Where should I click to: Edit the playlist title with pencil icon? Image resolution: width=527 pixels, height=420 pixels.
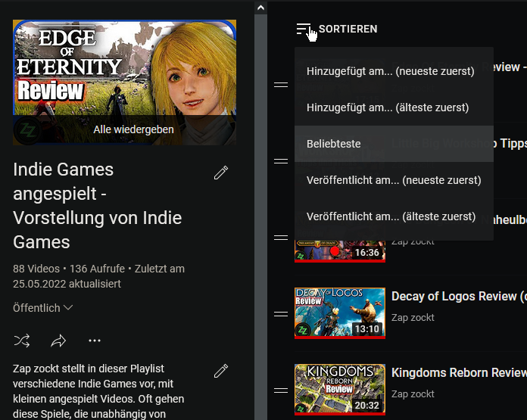[x=221, y=173]
